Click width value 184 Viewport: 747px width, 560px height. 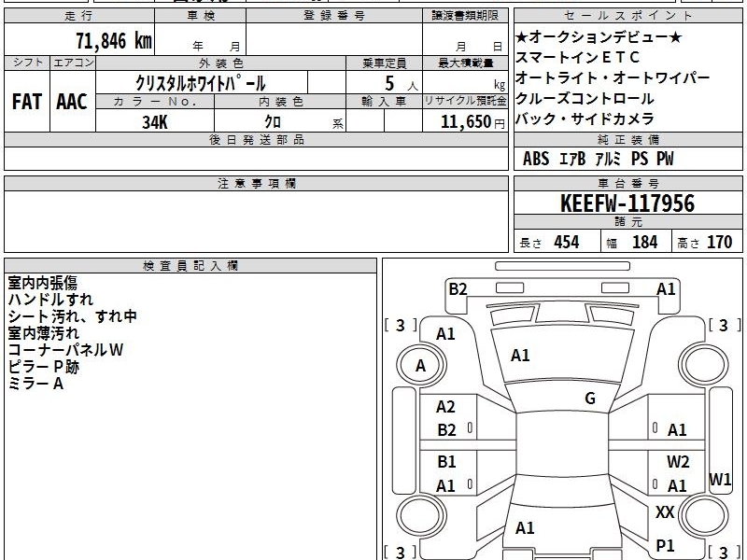coord(644,242)
